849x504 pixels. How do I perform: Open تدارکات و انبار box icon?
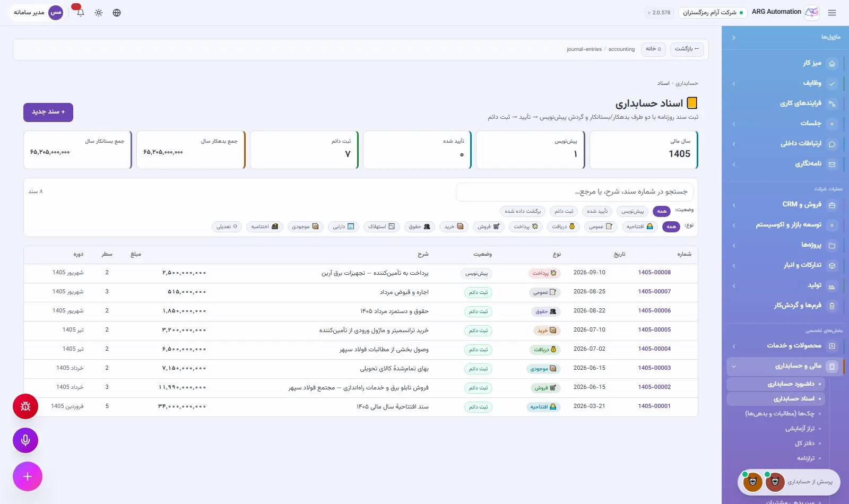click(832, 265)
